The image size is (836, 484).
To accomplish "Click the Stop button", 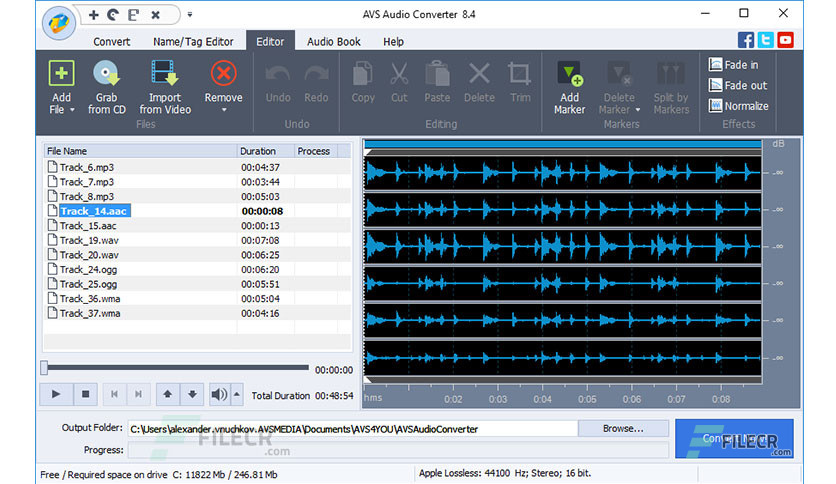I will (x=85, y=394).
